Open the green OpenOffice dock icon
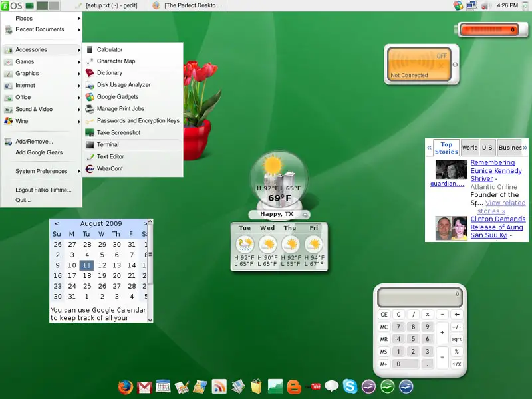 (x=388, y=386)
